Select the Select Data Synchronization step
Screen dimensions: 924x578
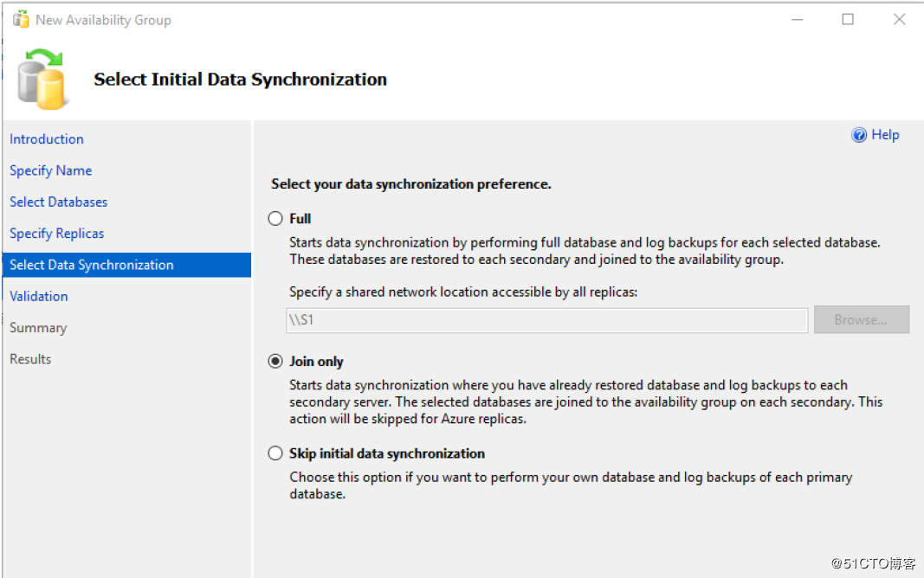126,265
